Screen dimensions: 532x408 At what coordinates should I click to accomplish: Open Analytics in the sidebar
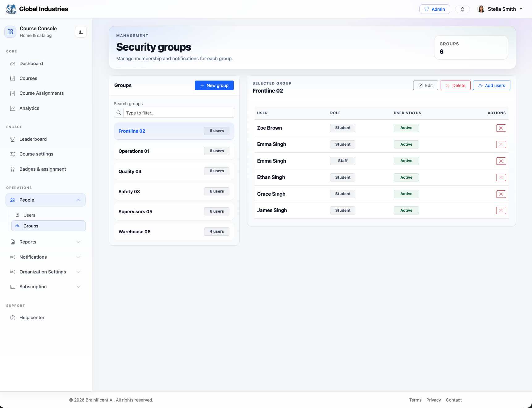46,108
